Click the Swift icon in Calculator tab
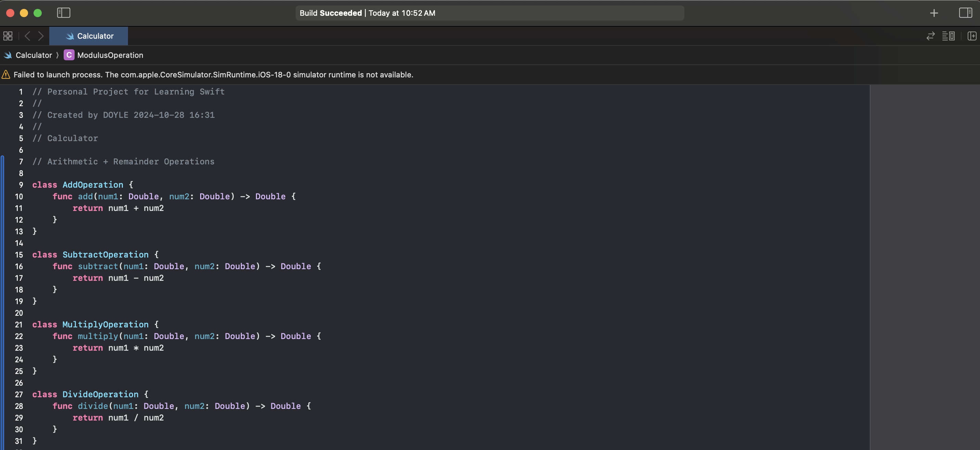Viewport: 980px width, 450px height. (69, 36)
